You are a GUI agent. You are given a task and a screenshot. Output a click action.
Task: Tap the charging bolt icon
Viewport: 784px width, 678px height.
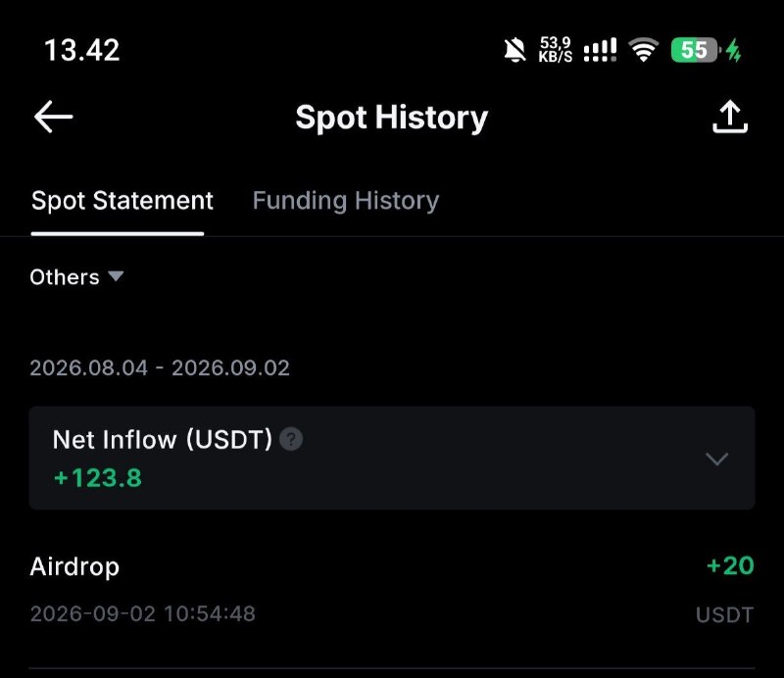tap(733, 50)
